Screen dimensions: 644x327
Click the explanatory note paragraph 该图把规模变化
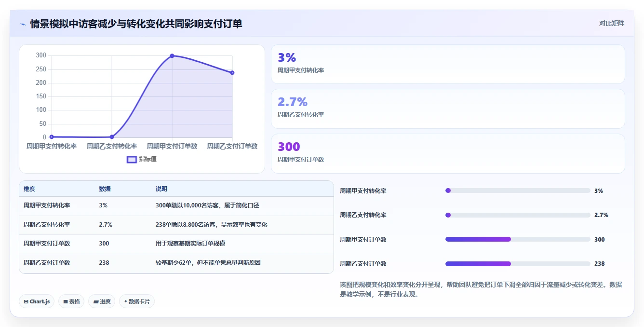481,289
